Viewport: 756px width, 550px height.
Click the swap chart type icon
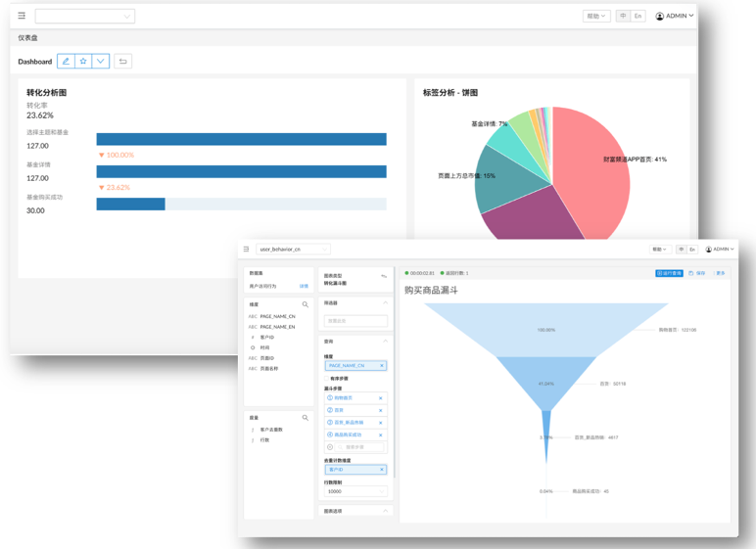click(384, 276)
